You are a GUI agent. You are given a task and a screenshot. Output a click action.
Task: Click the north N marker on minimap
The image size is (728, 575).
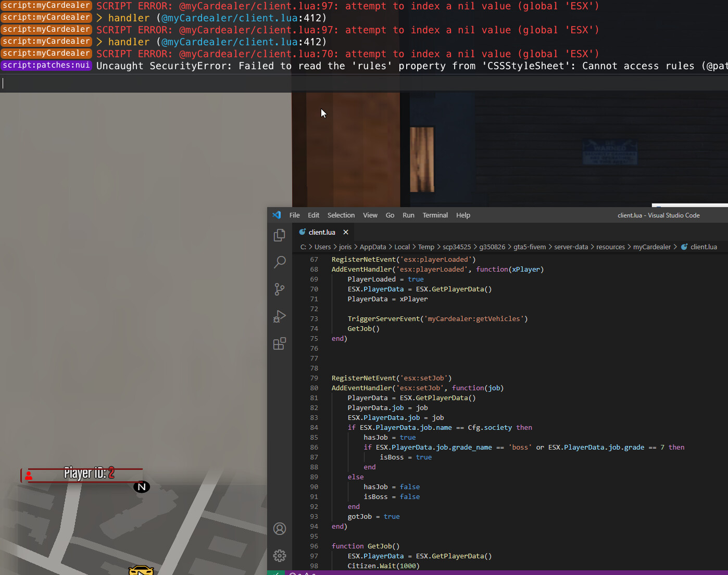click(142, 487)
